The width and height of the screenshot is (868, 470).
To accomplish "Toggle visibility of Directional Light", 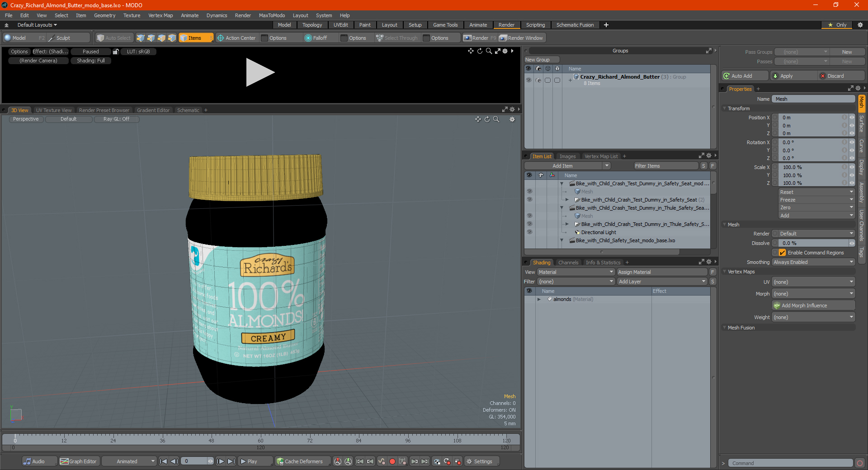I will (529, 232).
